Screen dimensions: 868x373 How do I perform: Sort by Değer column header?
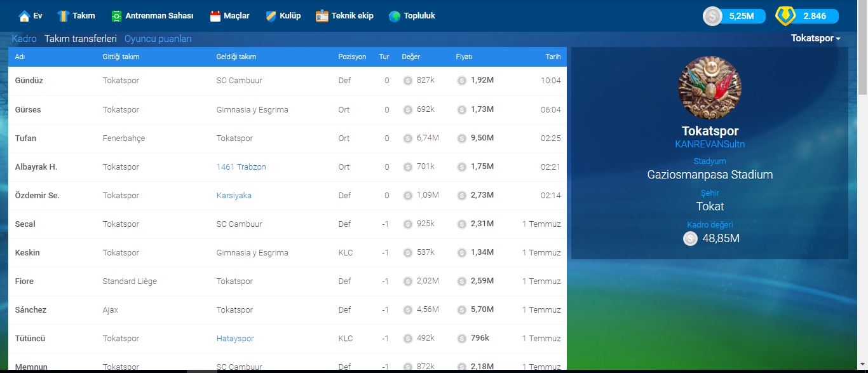411,57
